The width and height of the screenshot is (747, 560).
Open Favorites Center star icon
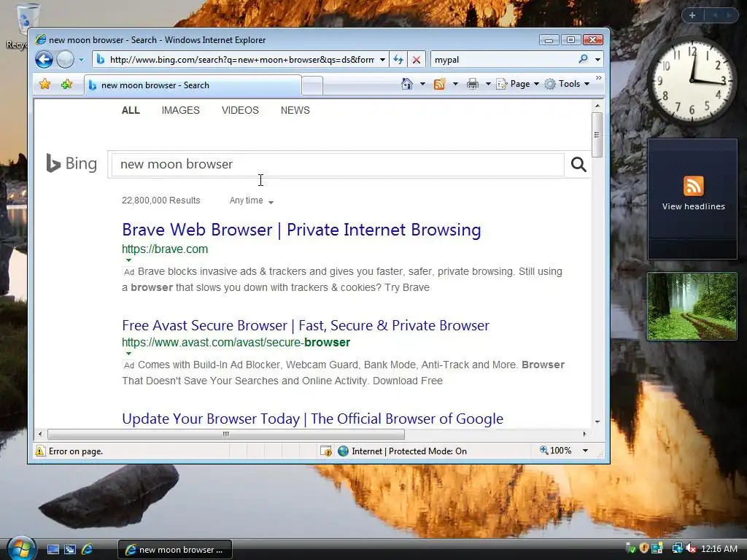pyautogui.click(x=44, y=85)
